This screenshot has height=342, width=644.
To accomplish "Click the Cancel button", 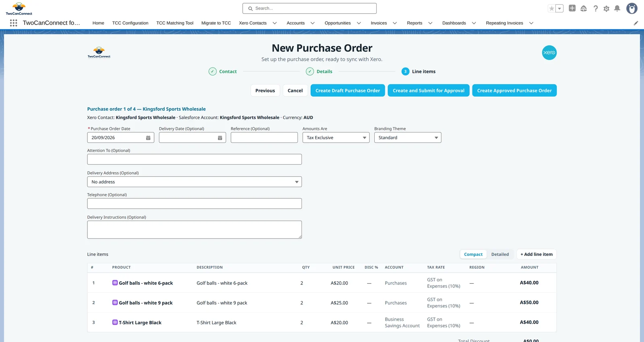I will 295,91.
